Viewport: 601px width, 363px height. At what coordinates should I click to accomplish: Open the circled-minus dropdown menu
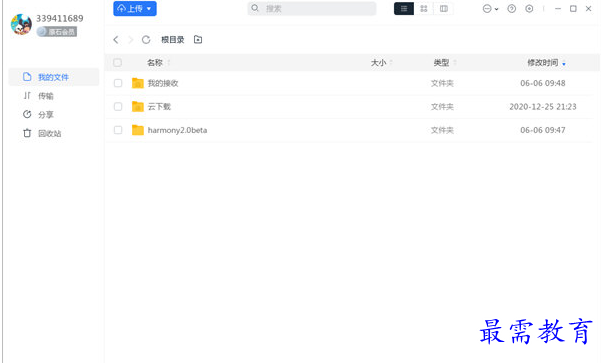[490, 9]
